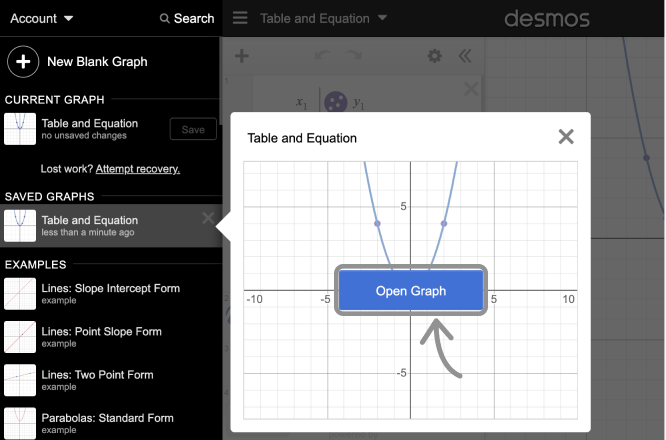This screenshot has width=666, height=440.
Task: Click the add expression plus icon
Action: pos(241,57)
